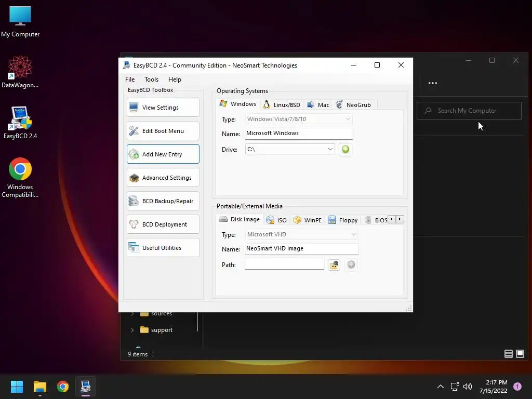532x399 pixels.
Task: Open View Settings in EasyBCD Toolbox
Action: tap(163, 108)
